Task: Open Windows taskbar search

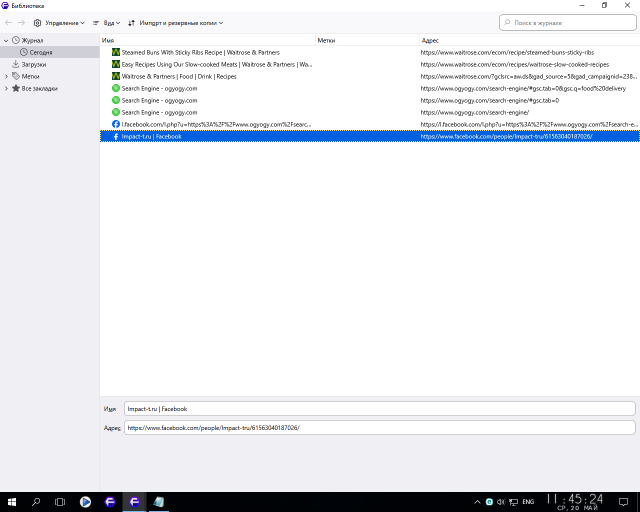Action: (36, 502)
